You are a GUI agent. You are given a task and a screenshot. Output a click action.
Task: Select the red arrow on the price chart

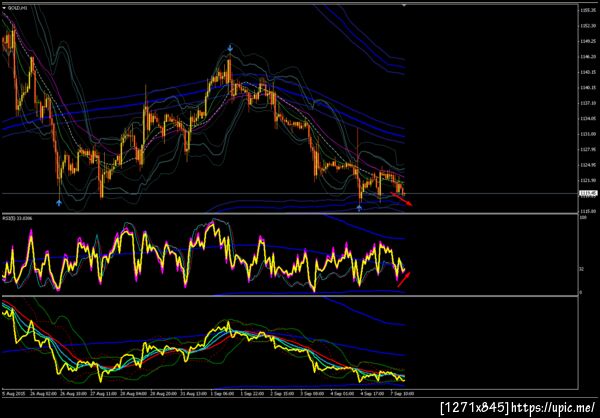click(x=401, y=199)
